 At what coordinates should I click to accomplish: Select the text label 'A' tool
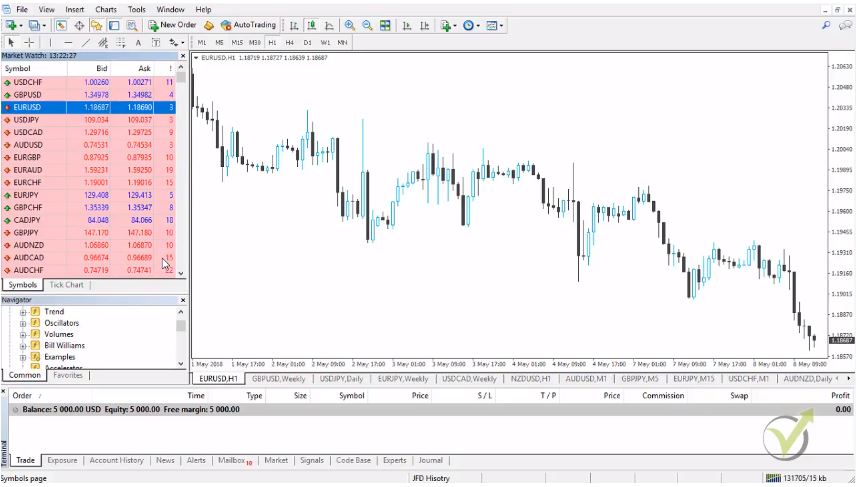pyautogui.click(x=137, y=43)
